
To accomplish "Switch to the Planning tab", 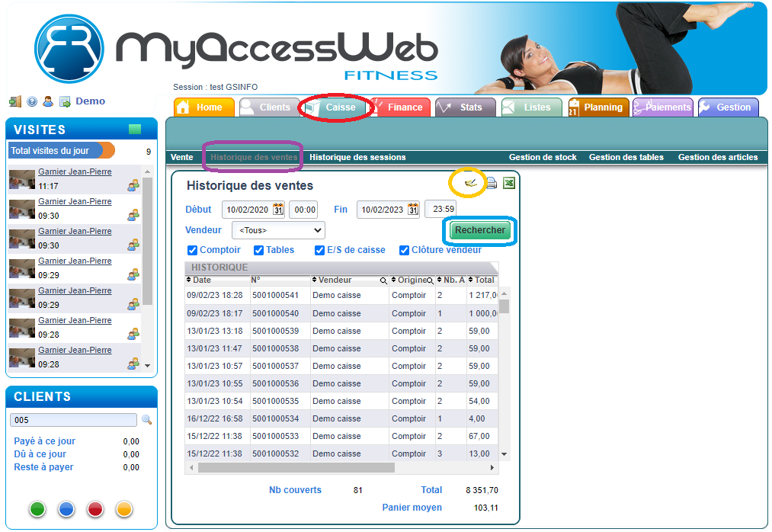I will pyautogui.click(x=598, y=107).
